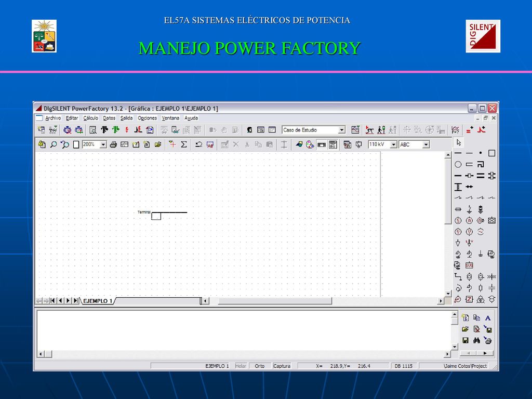Toggle the Orto status bar button
Viewport: 532px width, 399px height.
(260, 366)
